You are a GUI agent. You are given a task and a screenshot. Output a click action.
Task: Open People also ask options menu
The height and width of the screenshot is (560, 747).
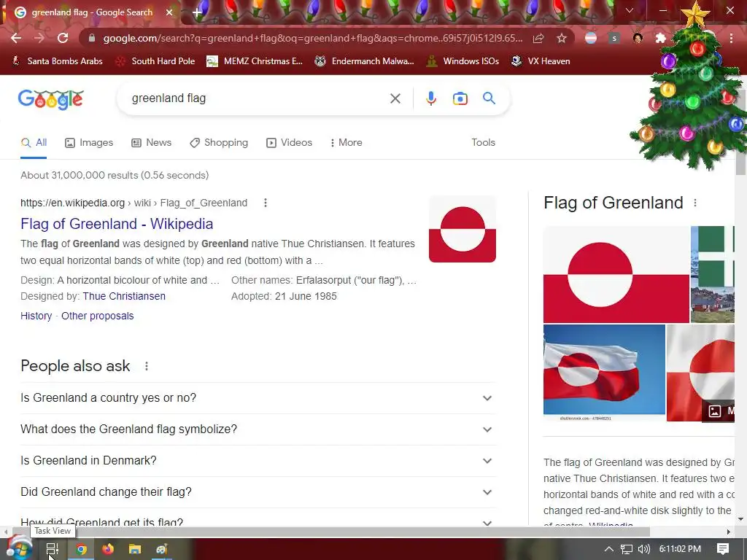146,366
